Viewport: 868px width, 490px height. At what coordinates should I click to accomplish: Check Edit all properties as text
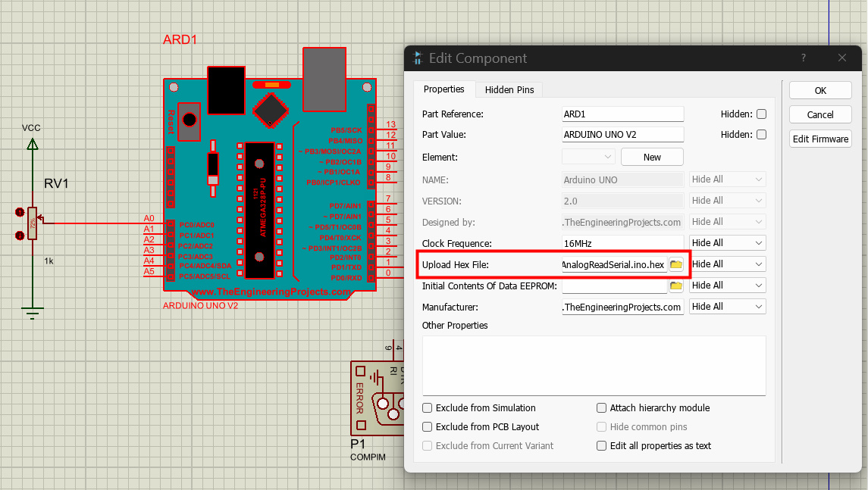click(602, 446)
